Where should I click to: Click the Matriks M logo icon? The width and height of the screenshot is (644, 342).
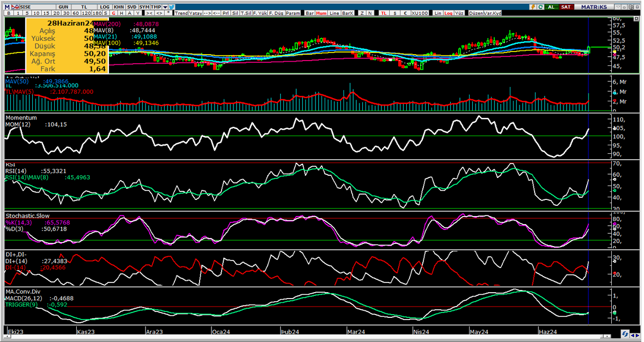click(x=8, y=6)
